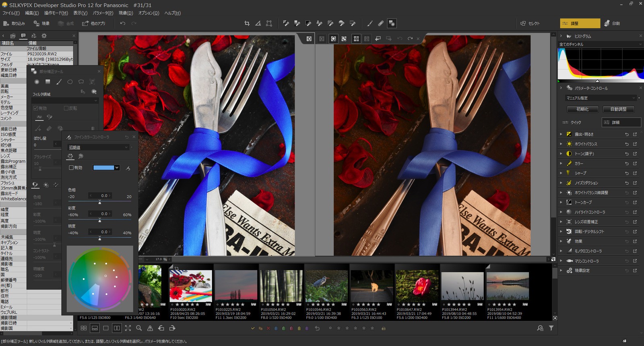Select the crop tool in top toolbar
Screen dimensions: 644x346
coord(247,23)
